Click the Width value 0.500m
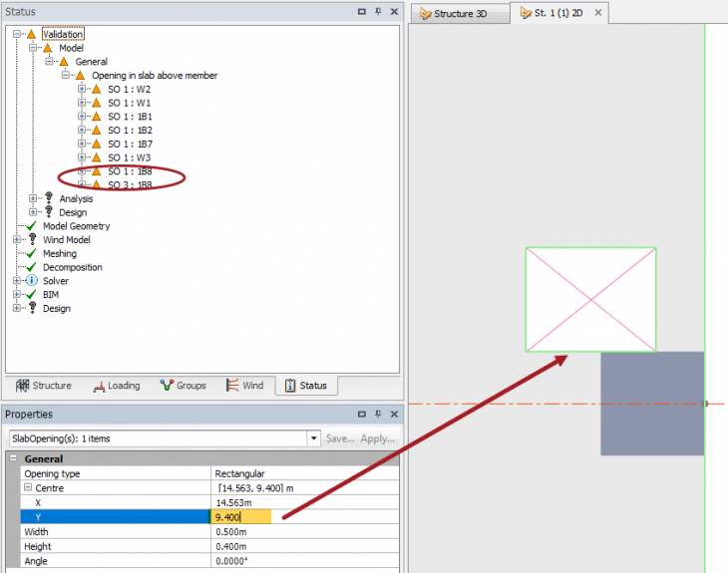 pos(305,532)
